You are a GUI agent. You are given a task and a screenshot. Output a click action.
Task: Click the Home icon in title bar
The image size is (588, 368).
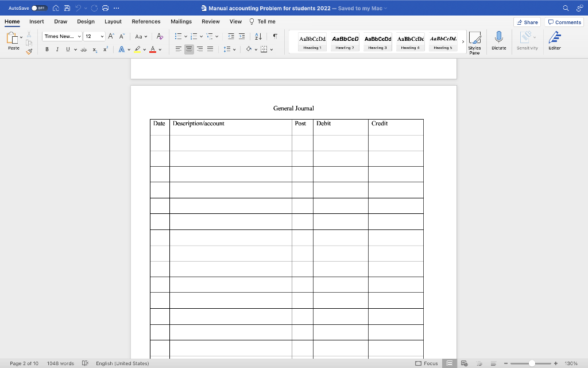pos(56,8)
